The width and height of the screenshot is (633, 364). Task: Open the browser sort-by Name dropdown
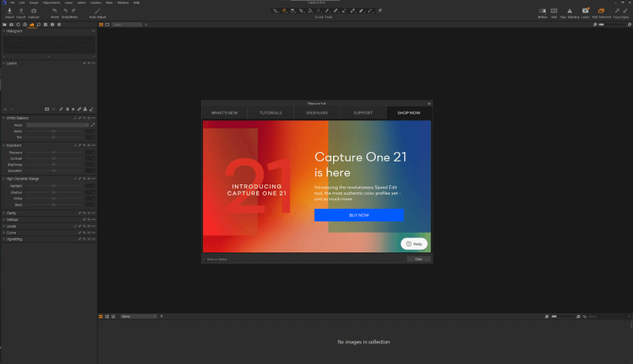(x=138, y=317)
